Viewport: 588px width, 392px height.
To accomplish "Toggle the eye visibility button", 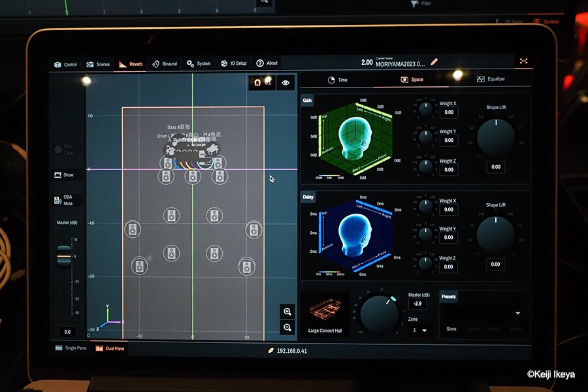I will pos(286,83).
